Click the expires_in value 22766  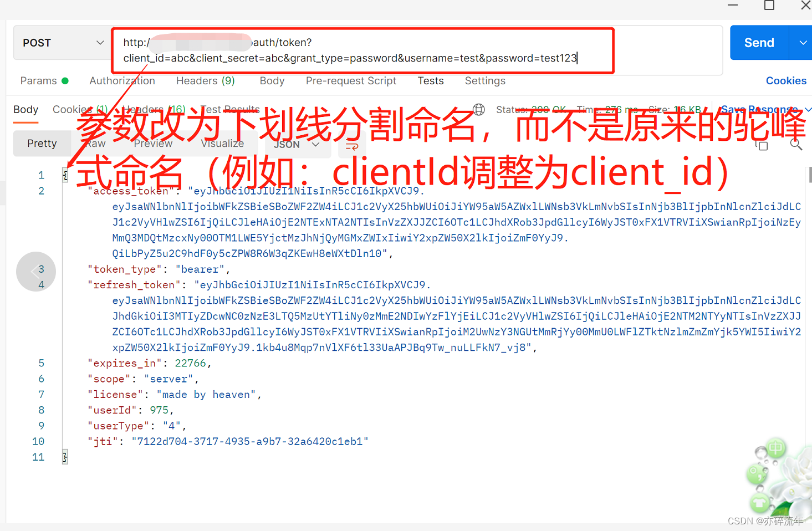(x=190, y=363)
